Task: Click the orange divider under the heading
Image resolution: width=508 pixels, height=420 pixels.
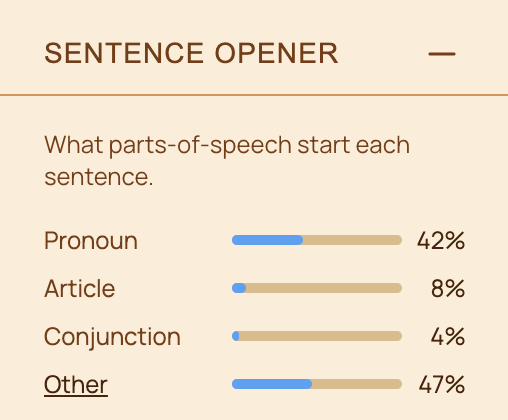Action: point(254,95)
